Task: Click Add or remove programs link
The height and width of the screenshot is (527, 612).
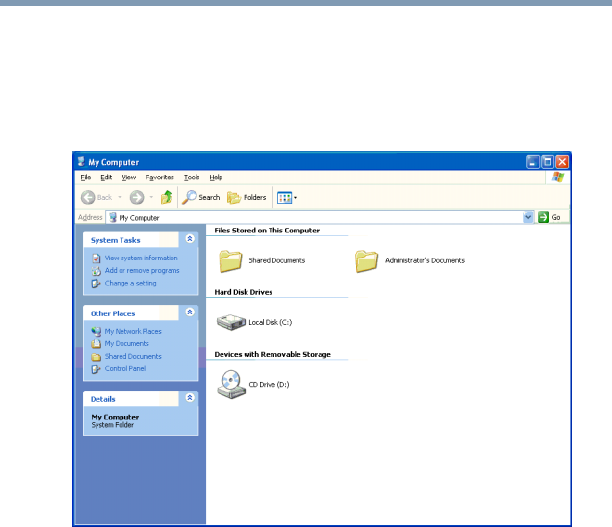Action: [x=142, y=271]
